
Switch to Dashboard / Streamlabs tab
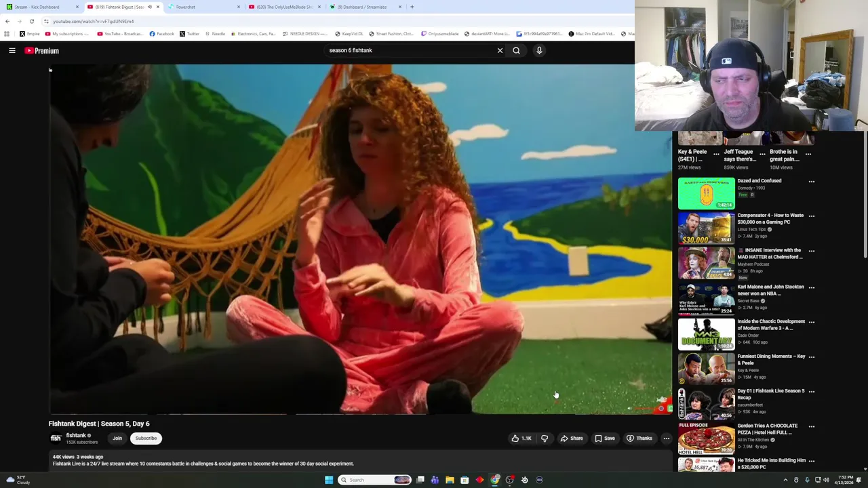coord(365,7)
